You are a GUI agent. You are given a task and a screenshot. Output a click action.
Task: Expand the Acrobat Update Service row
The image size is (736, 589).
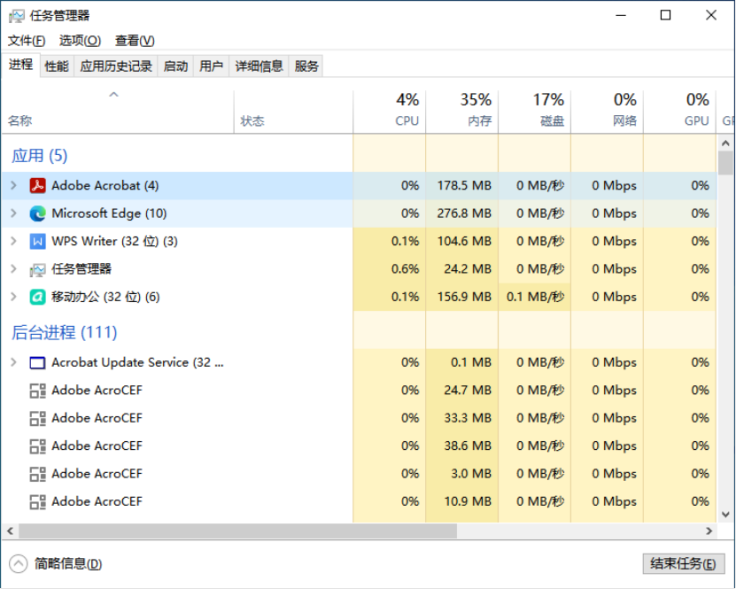point(14,362)
